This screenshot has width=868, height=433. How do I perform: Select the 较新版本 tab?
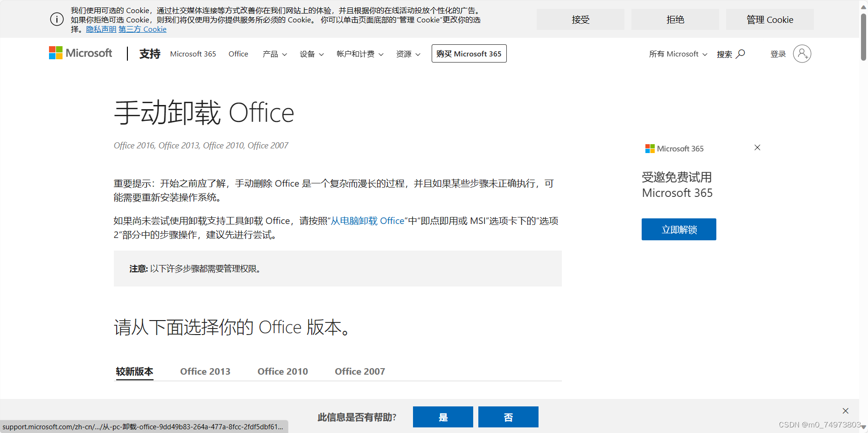[x=134, y=371]
